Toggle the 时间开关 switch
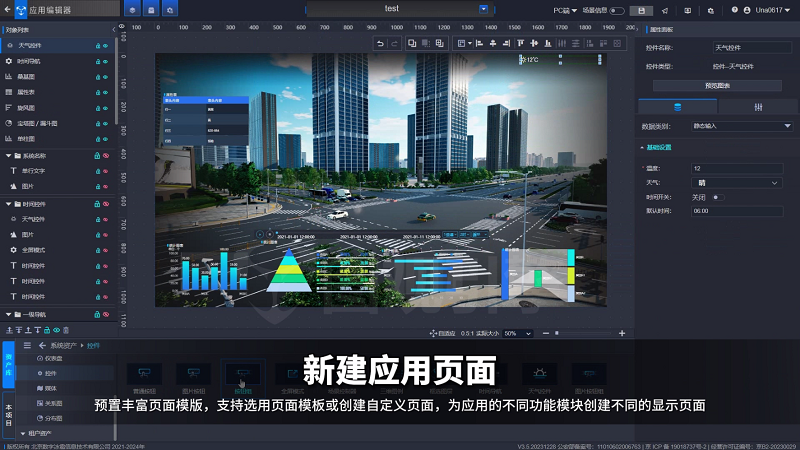The height and width of the screenshot is (450, 800). 718,197
